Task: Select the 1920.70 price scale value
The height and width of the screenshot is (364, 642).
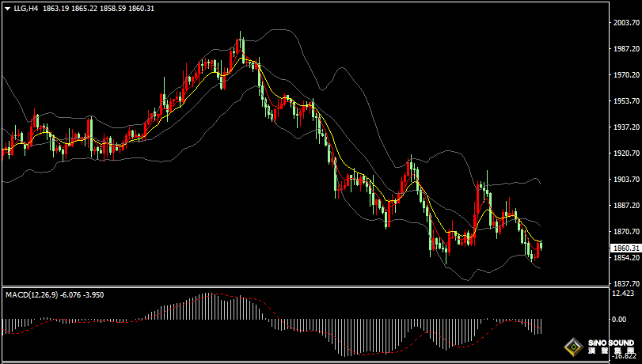Action: pyautogui.click(x=626, y=154)
